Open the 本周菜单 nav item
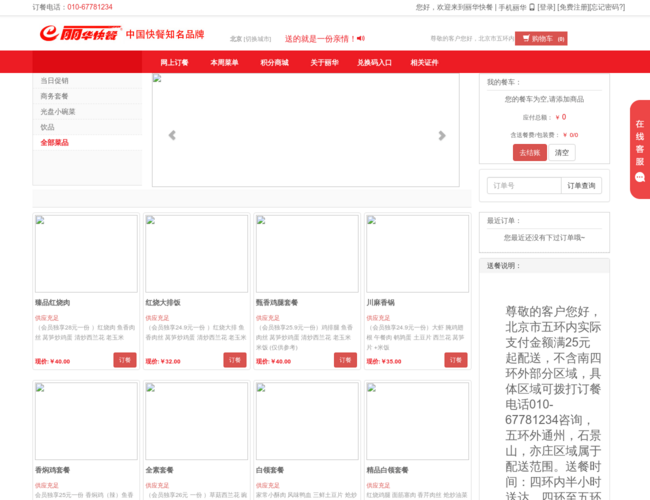Screen dimensions: 650x500 point(224,62)
